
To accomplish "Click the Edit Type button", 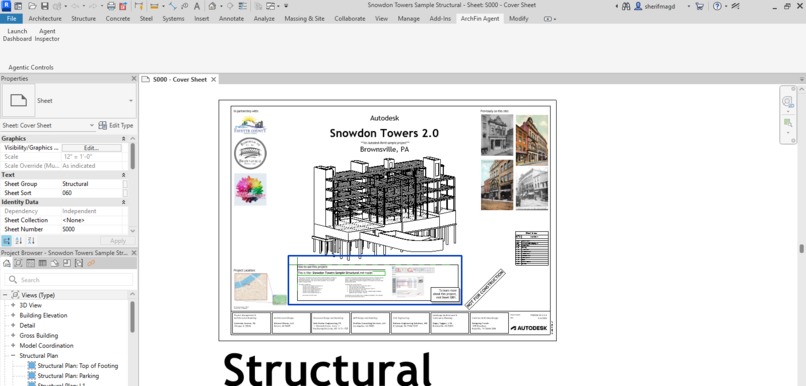I will (x=116, y=125).
